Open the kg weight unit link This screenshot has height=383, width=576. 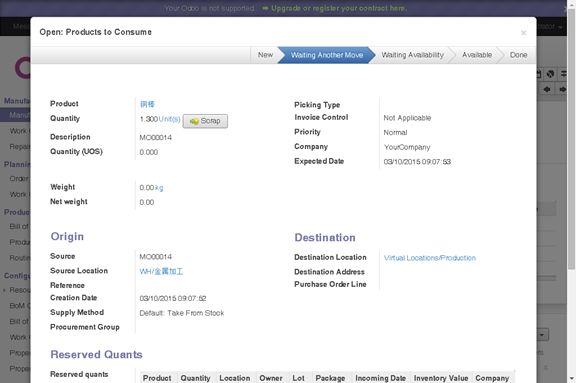coord(159,188)
